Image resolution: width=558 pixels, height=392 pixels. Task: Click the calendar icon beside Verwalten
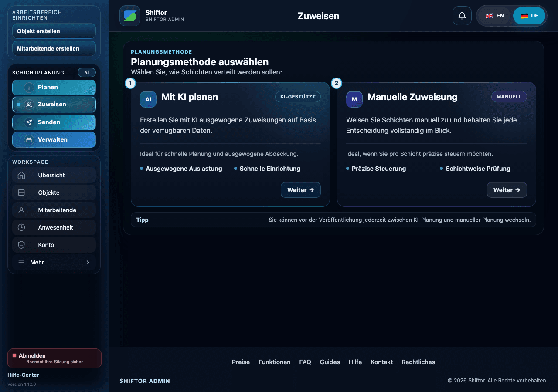tap(29, 140)
